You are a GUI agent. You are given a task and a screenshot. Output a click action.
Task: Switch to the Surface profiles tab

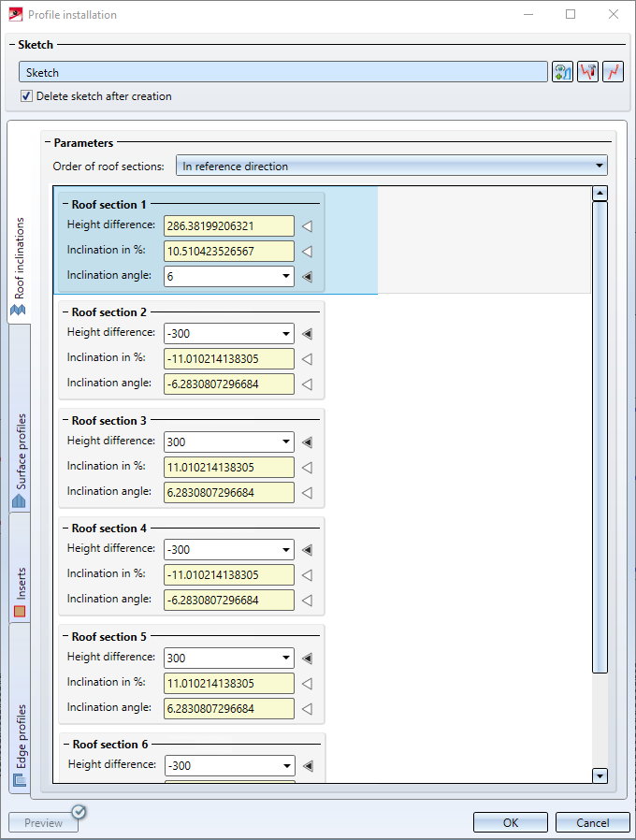[20, 418]
